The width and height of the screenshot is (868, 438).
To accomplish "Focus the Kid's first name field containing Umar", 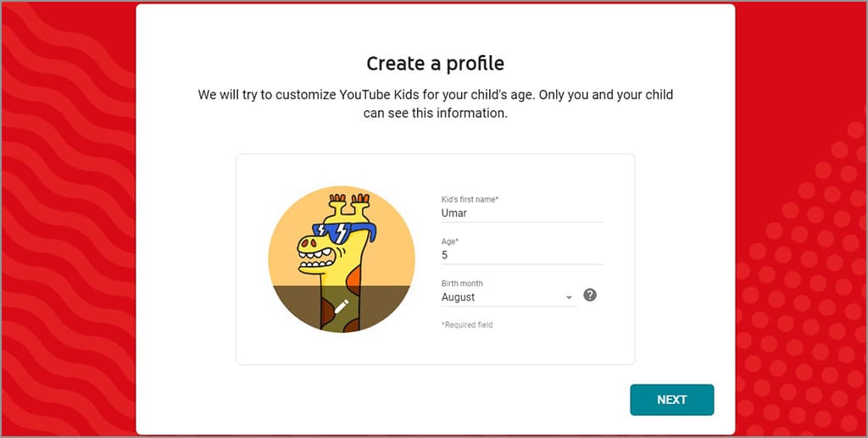I will 521,213.
